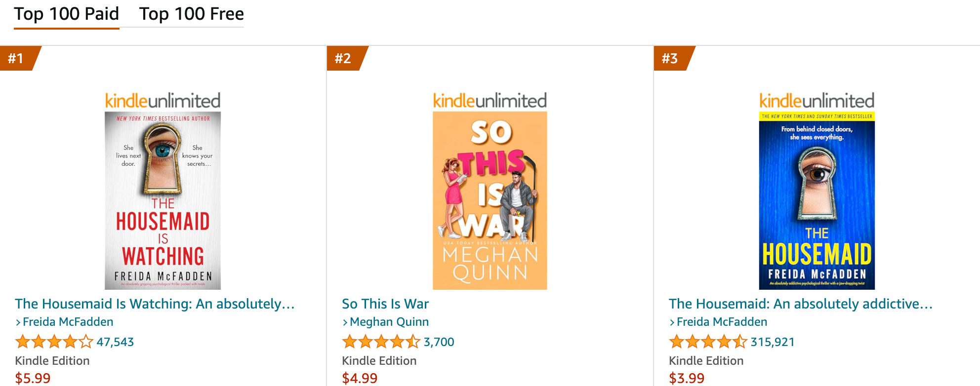Switch to the Top 100 Free tab
This screenshot has height=386, width=980.
coord(191,14)
